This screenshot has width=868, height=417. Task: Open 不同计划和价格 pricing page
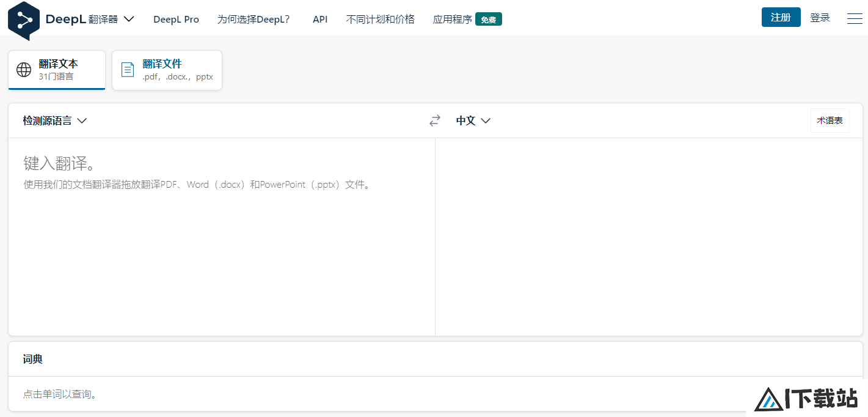click(x=380, y=19)
